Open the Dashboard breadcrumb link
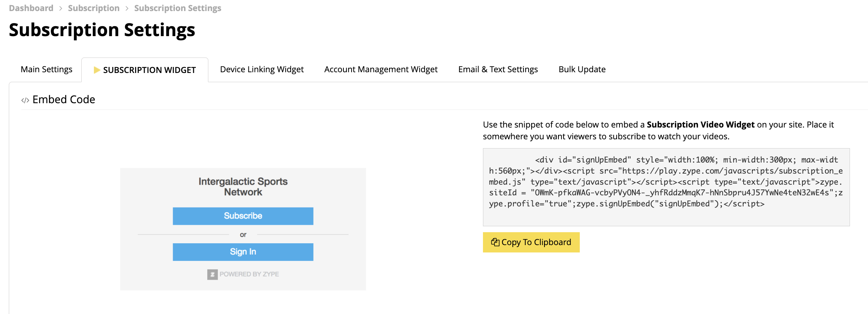The image size is (868, 314). (x=31, y=8)
